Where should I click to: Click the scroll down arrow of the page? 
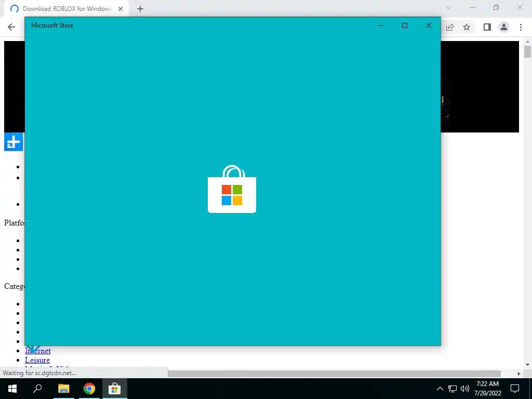[x=527, y=365]
